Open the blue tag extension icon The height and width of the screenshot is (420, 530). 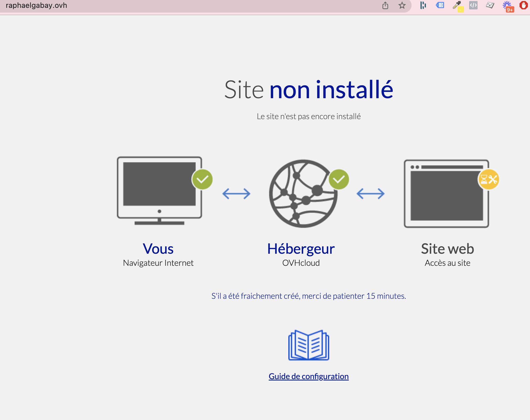click(x=440, y=5)
